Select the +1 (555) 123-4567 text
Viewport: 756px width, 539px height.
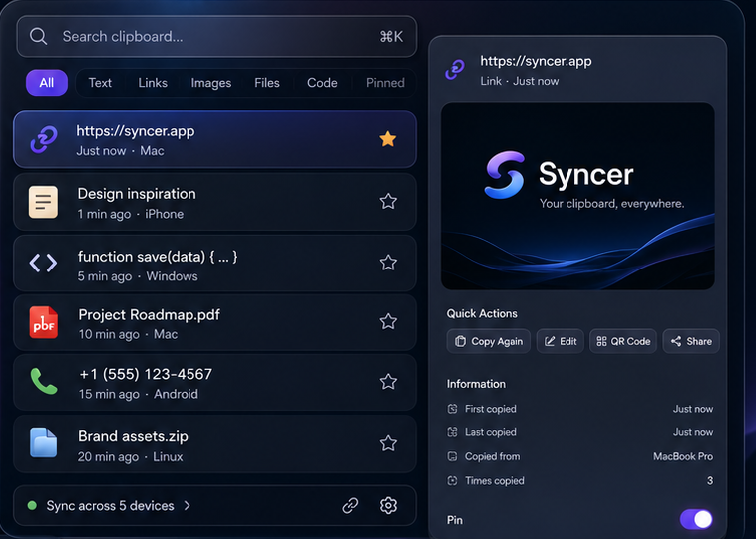146,374
